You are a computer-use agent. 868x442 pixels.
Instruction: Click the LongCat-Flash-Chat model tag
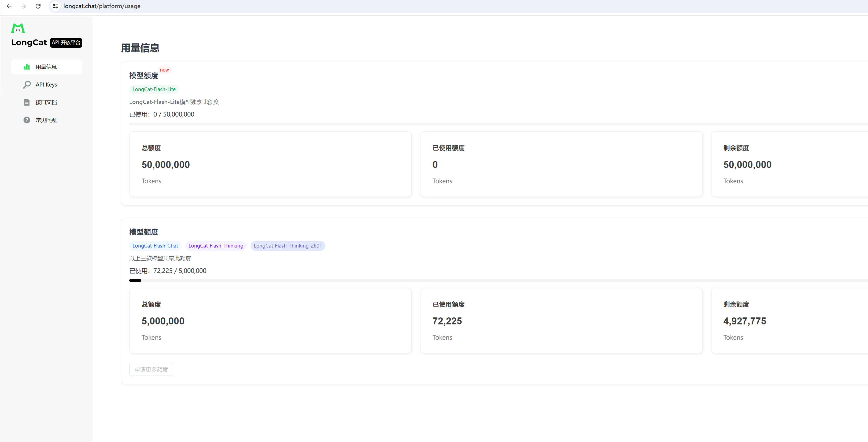[x=155, y=246]
